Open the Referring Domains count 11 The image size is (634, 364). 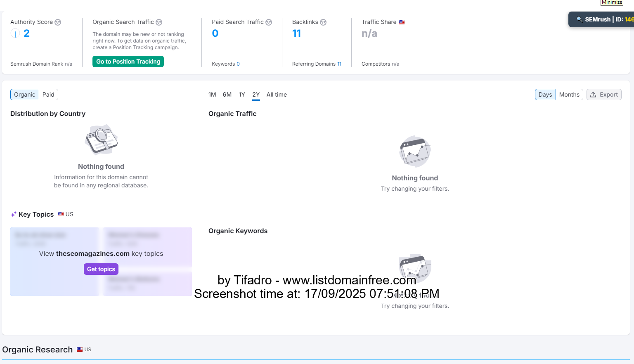click(339, 64)
